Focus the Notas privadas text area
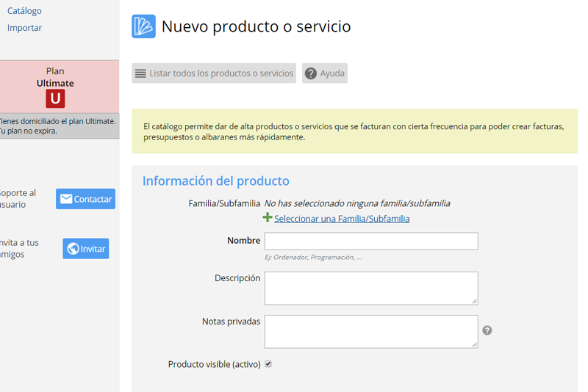 (371, 332)
